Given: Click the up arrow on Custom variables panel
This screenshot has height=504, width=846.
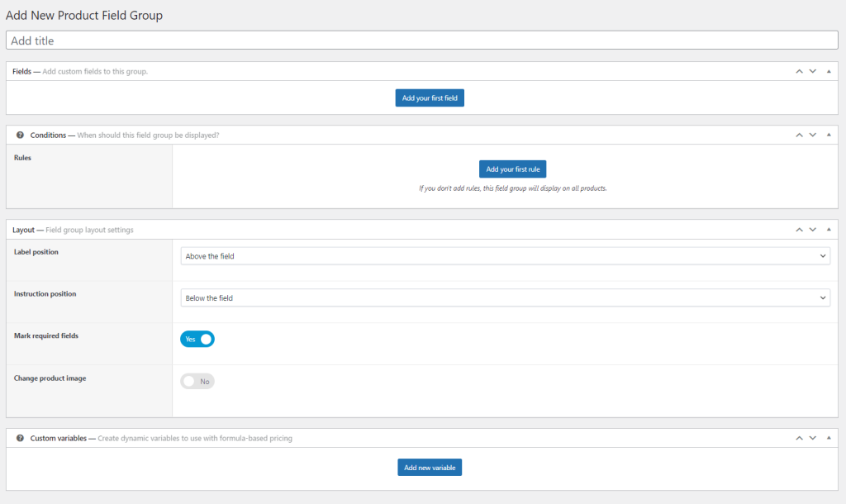Looking at the screenshot, I should [799, 438].
